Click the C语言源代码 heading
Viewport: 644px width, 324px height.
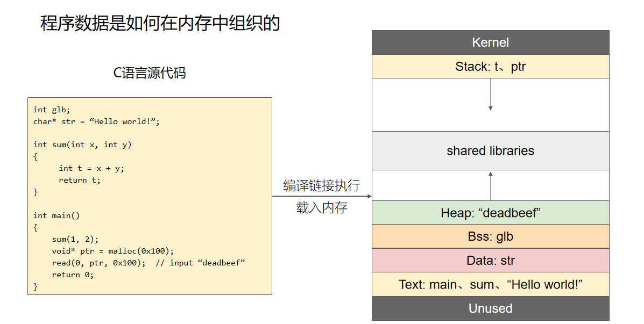(150, 73)
